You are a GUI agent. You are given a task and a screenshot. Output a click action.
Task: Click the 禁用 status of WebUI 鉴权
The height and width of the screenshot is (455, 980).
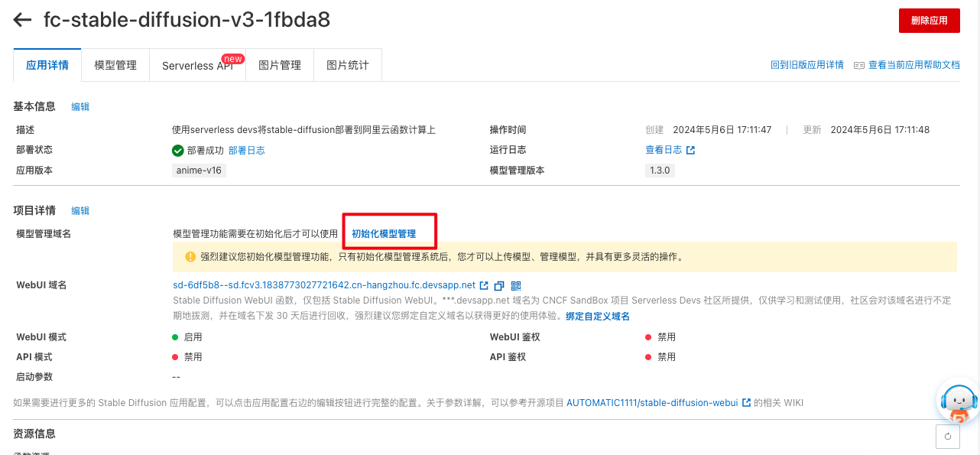pos(667,336)
